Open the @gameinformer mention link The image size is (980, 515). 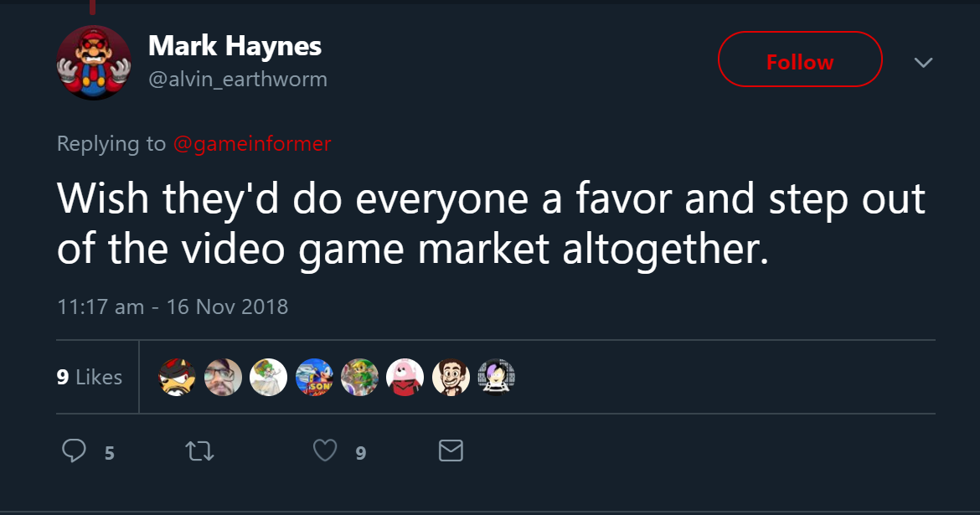(x=252, y=144)
